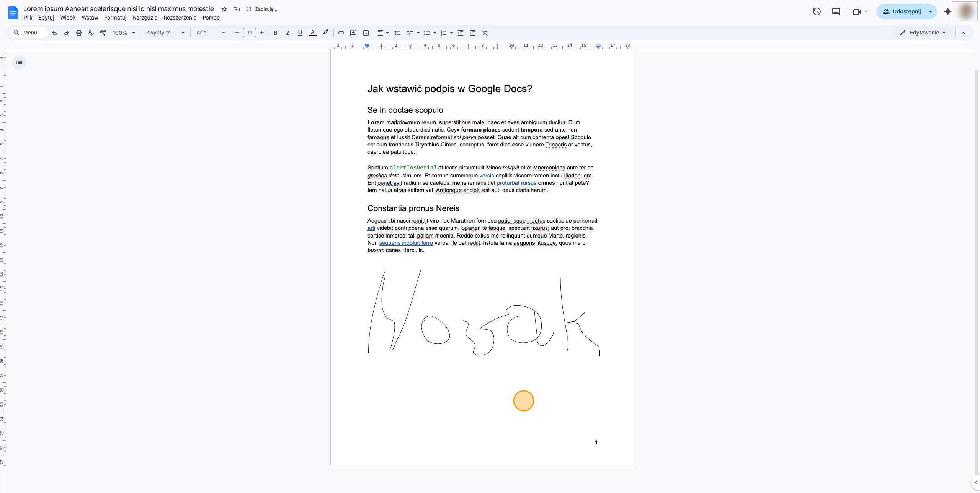Open Google Docs home icon
Viewport: 980px width, 493px height.
point(13,13)
